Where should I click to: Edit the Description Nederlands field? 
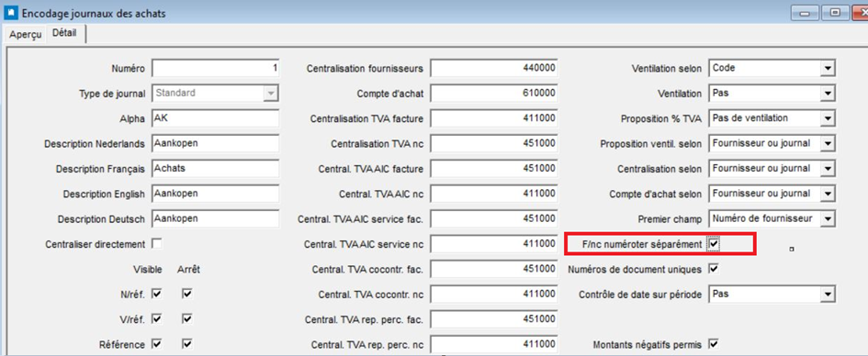tap(215, 144)
